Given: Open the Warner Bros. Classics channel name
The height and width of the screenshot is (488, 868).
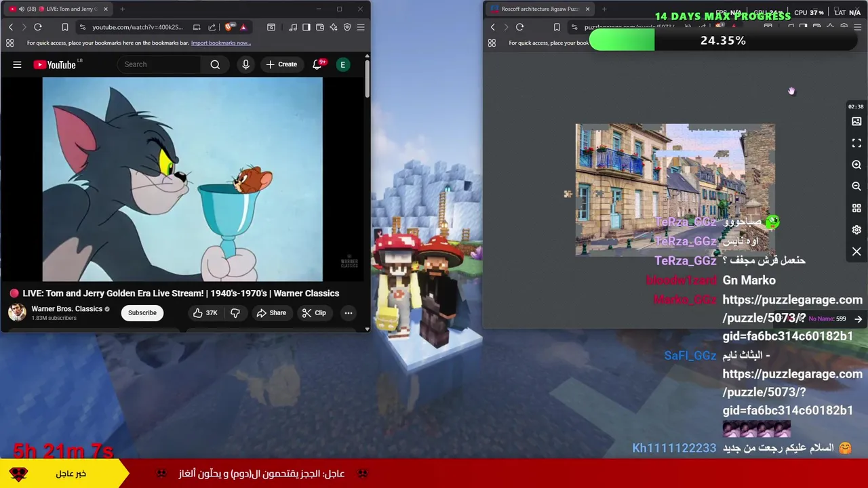Looking at the screenshot, I should tap(66, 308).
